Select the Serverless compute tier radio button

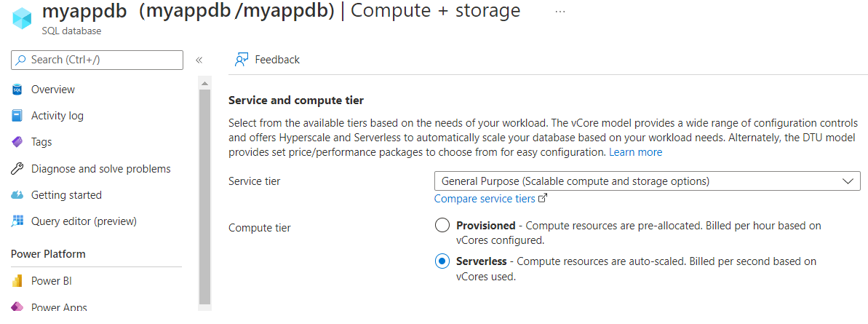tap(442, 261)
